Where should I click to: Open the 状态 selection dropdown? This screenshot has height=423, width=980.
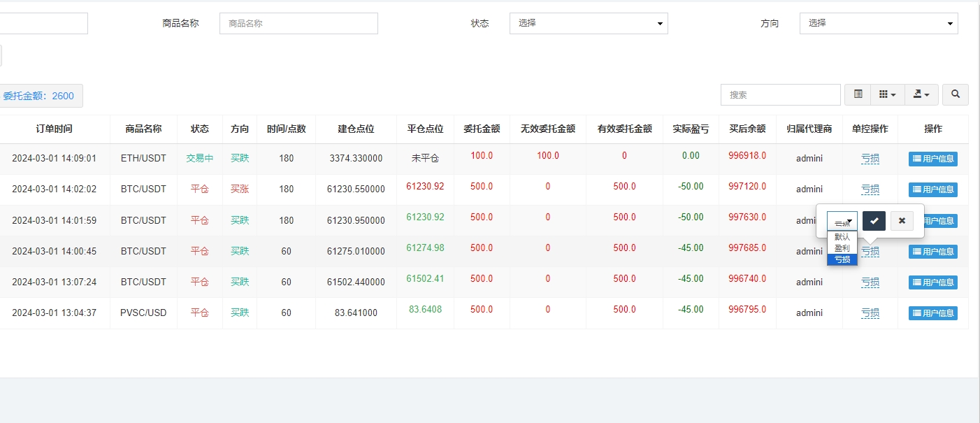(x=588, y=23)
